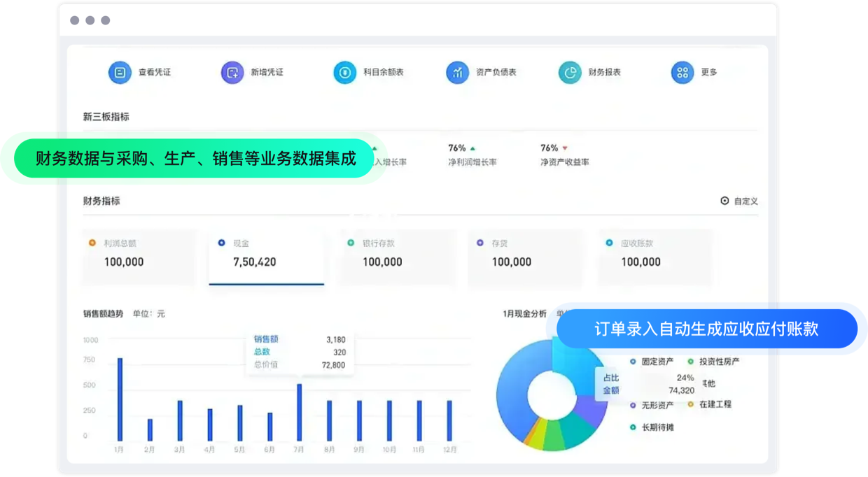Choose the 存货 metric card

pos(525,257)
